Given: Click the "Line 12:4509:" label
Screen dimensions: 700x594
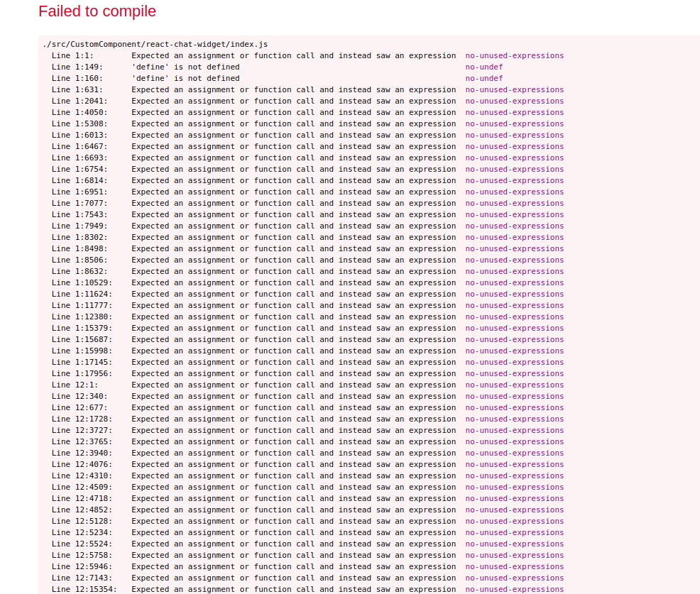Looking at the screenshot, I should [x=82, y=488].
